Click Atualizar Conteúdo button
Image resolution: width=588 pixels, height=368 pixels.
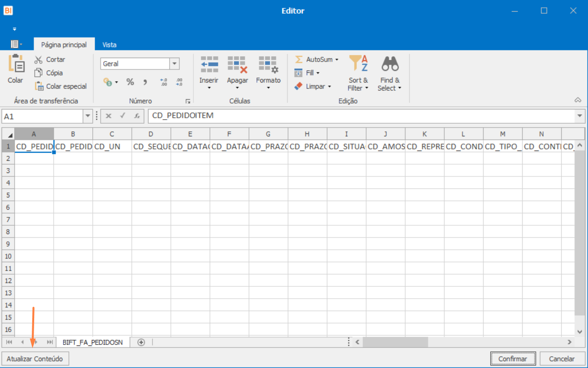(x=35, y=359)
